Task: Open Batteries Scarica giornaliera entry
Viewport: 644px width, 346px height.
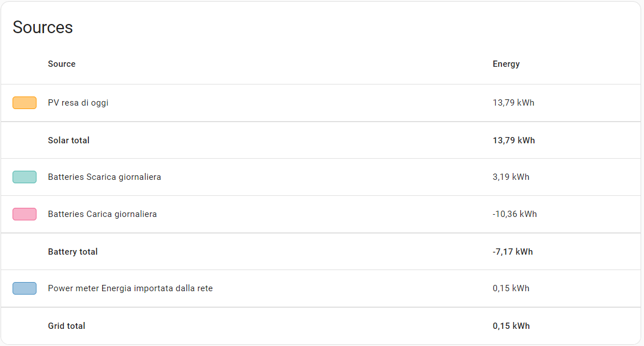Action: (x=104, y=177)
